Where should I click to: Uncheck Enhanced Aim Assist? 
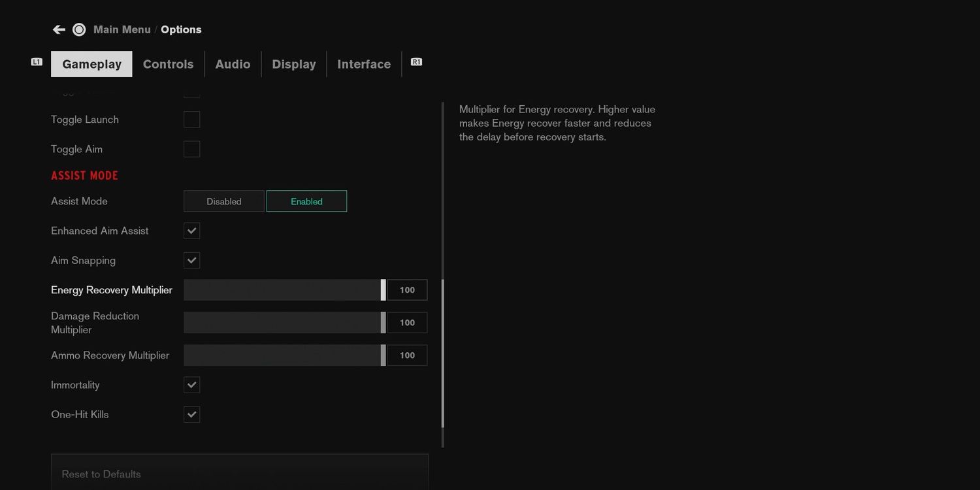(191, 231)
